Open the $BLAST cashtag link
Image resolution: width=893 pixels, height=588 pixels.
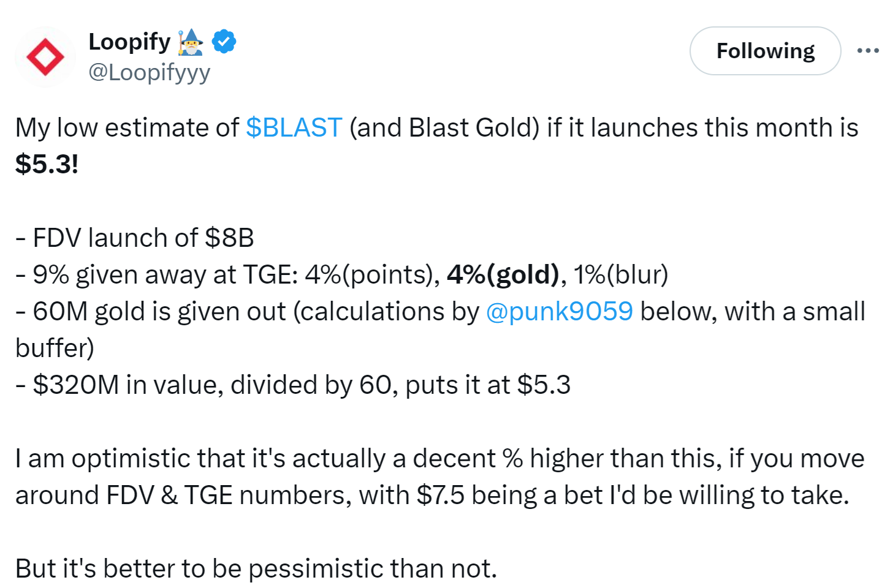click(x=294, y=127)
